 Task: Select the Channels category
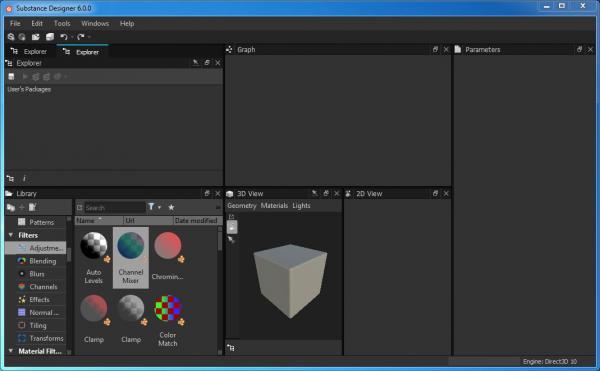(43, 287)
